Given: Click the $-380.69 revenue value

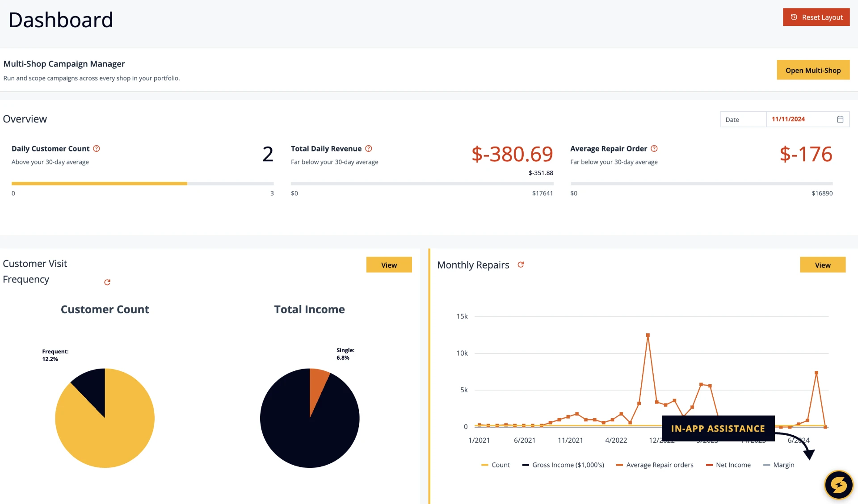Looking at the screenshot, I should tap(512, 154).
